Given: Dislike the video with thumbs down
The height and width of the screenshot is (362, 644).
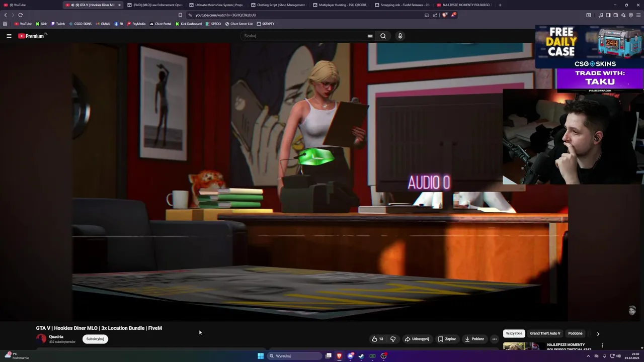Looking at the screenshot, I should (393, 339).
